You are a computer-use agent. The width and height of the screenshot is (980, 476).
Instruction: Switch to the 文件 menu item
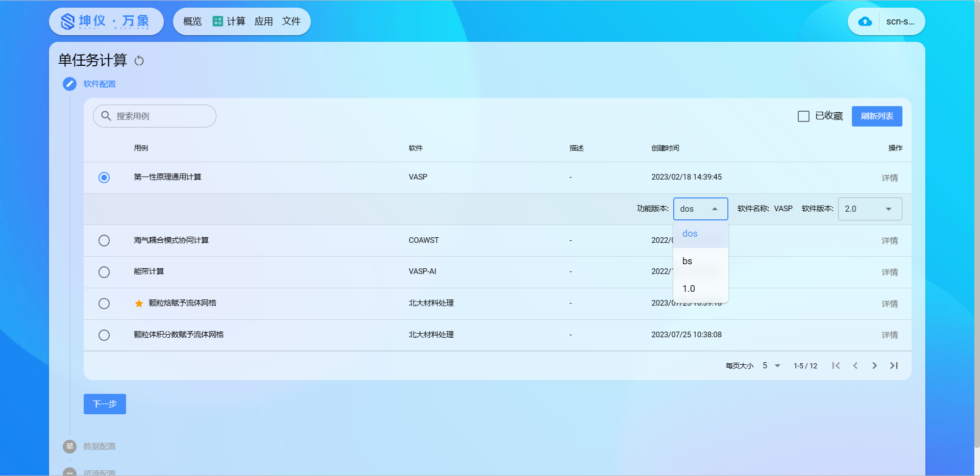tap(291, 21)
